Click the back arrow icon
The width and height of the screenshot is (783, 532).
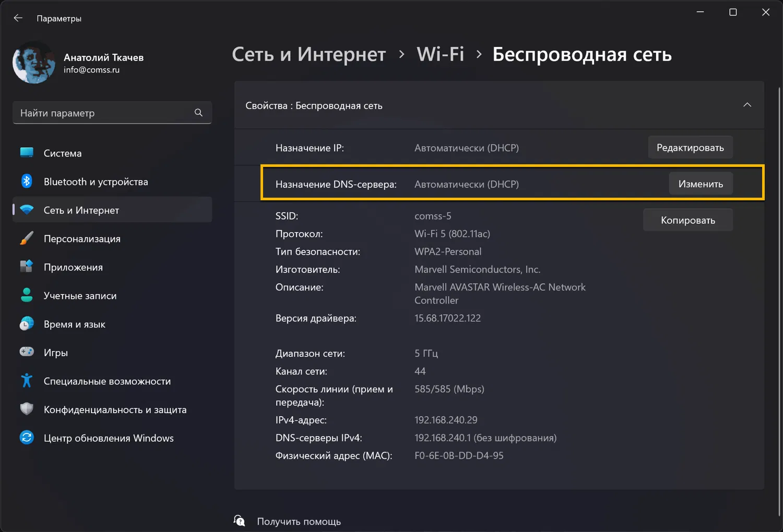point(18,18)
